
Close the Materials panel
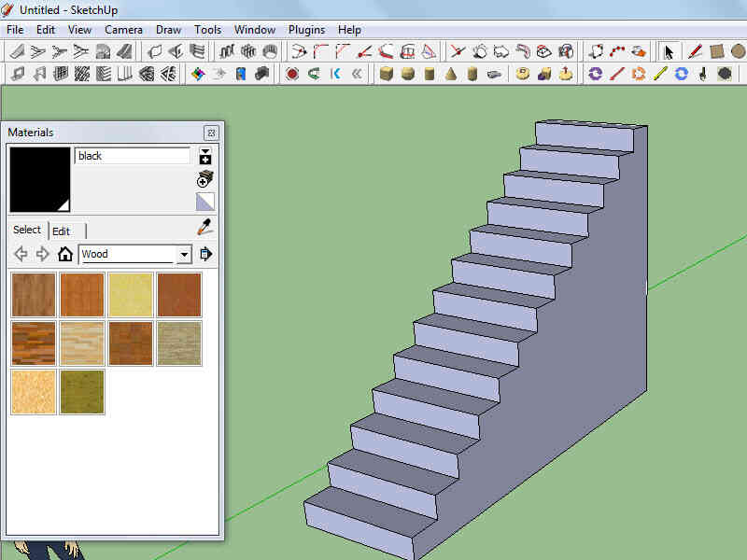(x=211, y=133)
